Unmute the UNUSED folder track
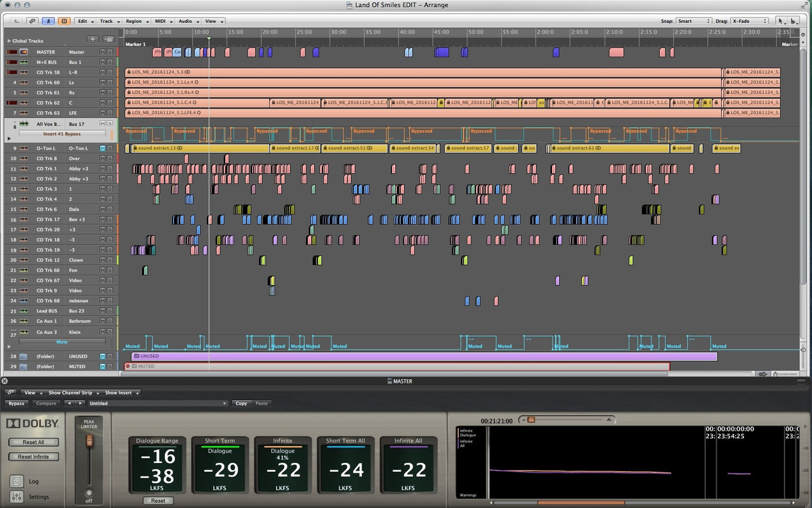The width and height of the screenshot is (812, 508). coord(103,356)
